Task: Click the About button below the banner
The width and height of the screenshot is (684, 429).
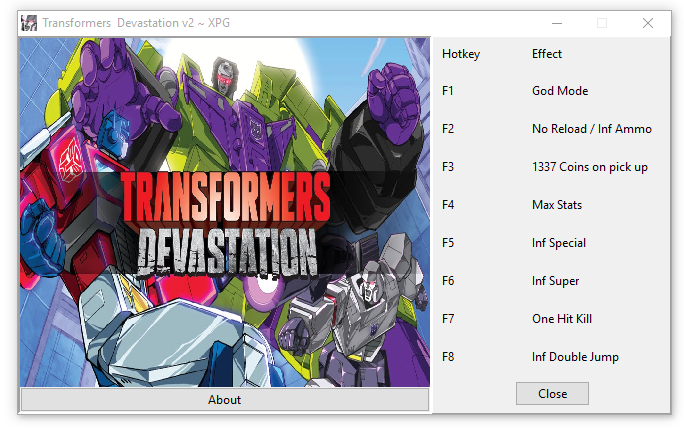Action: 224,399
